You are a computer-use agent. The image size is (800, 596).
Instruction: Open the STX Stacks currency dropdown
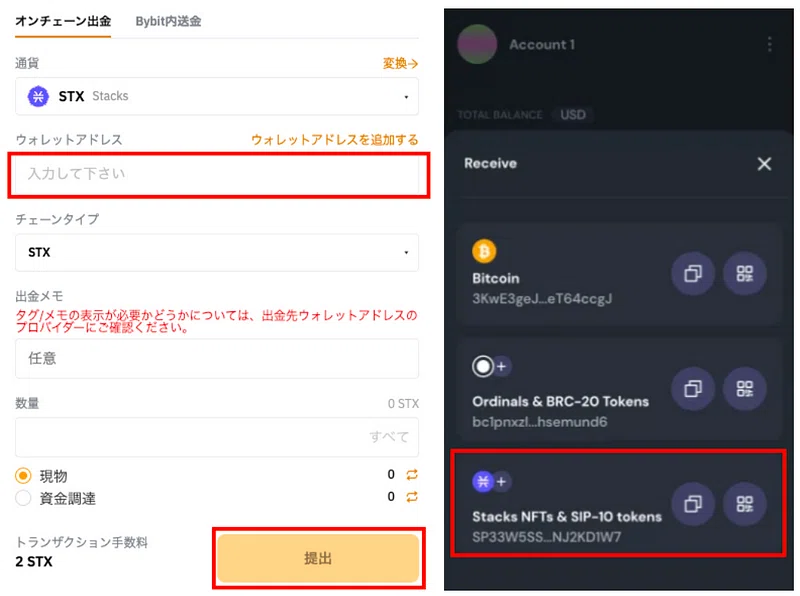point(217,96)
